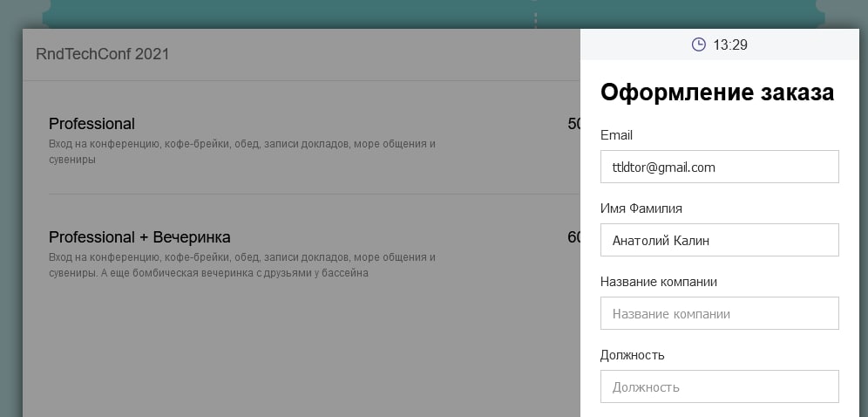Click the Имя Фамилия field label

click(641, 208)
